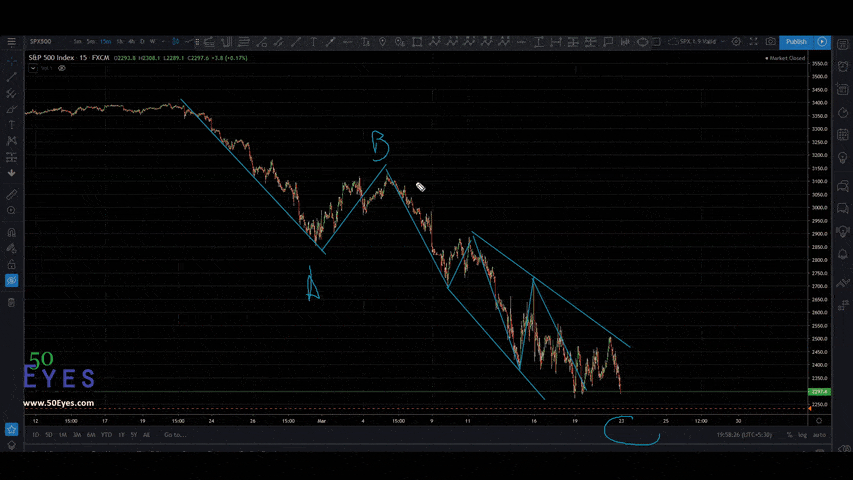This screenshot has height=480, width=853.
Task: Select the line drawing tool in left sidebar
Action: (x=11, y=77)
